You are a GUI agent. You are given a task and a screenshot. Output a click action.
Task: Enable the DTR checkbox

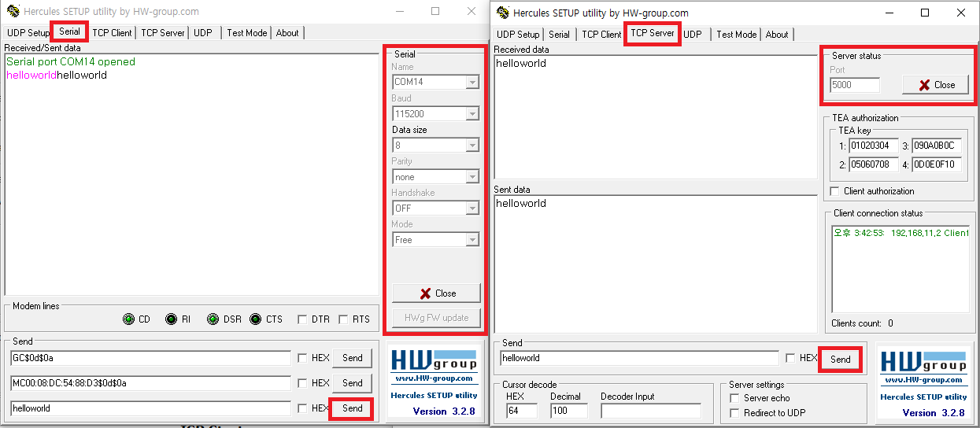click(302, 319)
